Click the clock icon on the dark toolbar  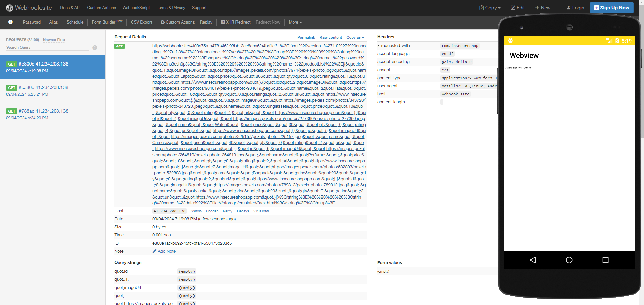[10, 22]
